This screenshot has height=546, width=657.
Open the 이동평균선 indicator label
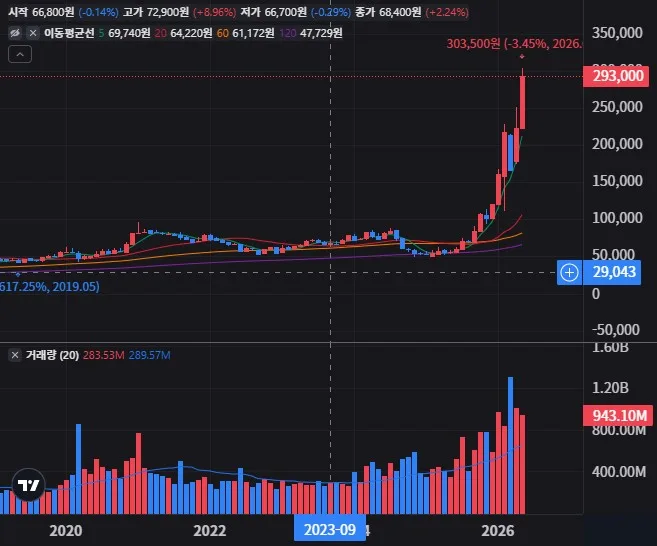[x=69, y=33]
